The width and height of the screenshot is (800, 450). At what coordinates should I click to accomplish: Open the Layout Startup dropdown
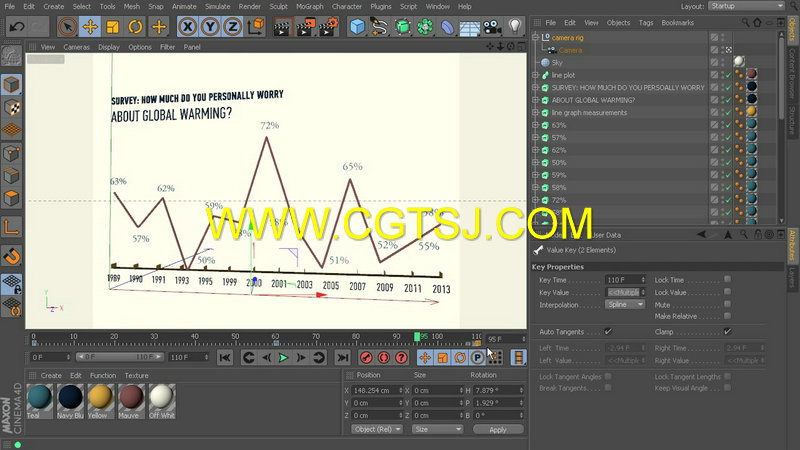pos(746,6)
